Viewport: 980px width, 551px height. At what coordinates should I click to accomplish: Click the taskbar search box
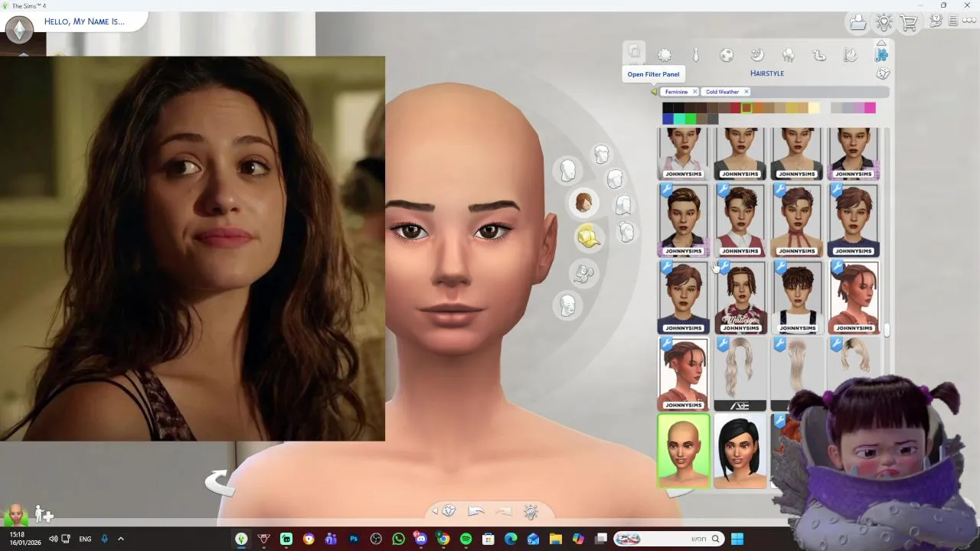click(x=668, y=539)
